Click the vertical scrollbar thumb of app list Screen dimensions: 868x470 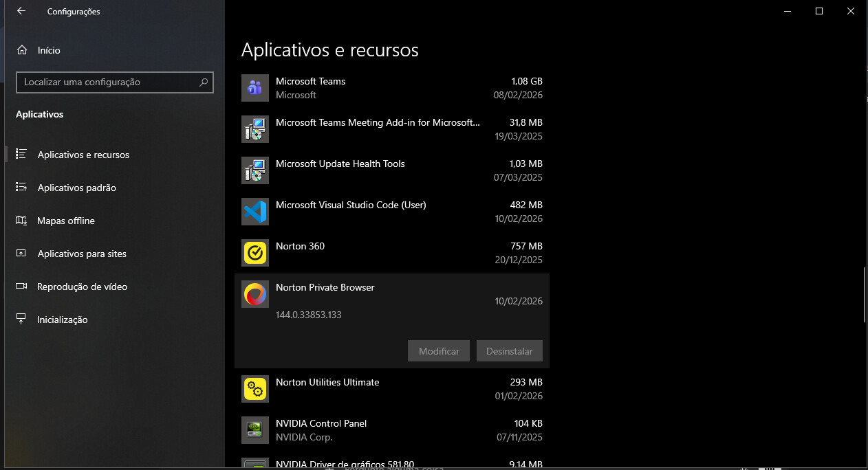(x=864, y=294)
